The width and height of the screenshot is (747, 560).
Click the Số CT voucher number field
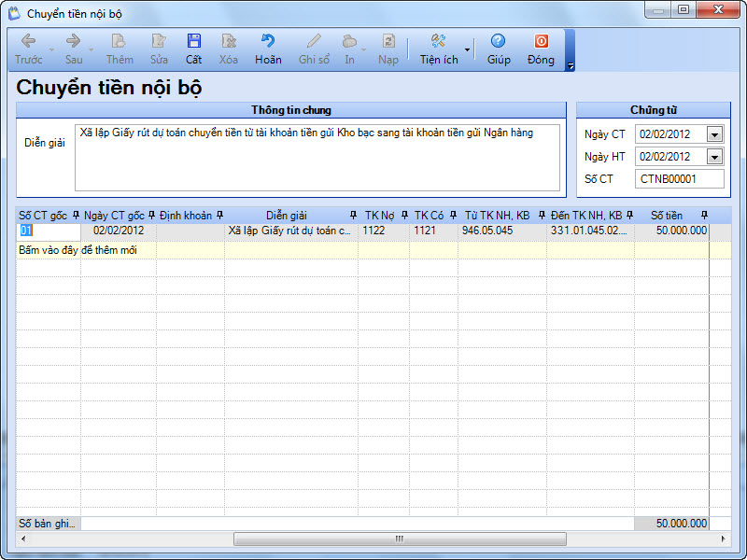click(x=680, y=179)
